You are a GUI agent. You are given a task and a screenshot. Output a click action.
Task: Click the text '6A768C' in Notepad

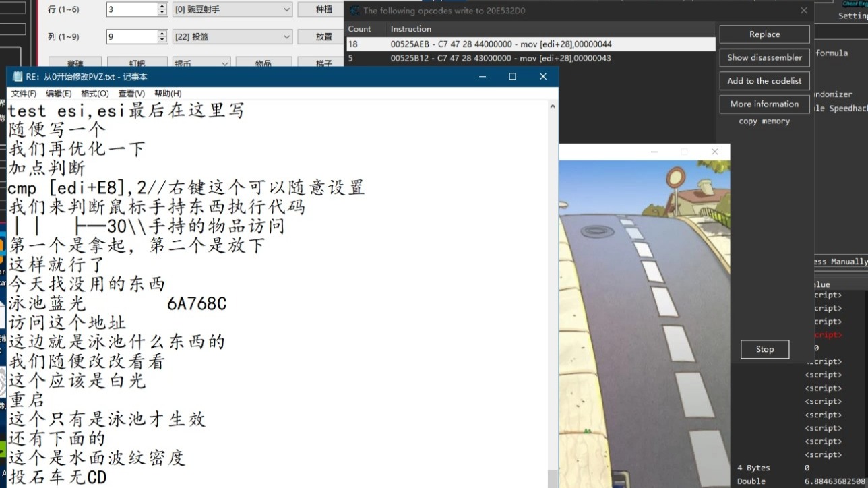click(197, 304)
